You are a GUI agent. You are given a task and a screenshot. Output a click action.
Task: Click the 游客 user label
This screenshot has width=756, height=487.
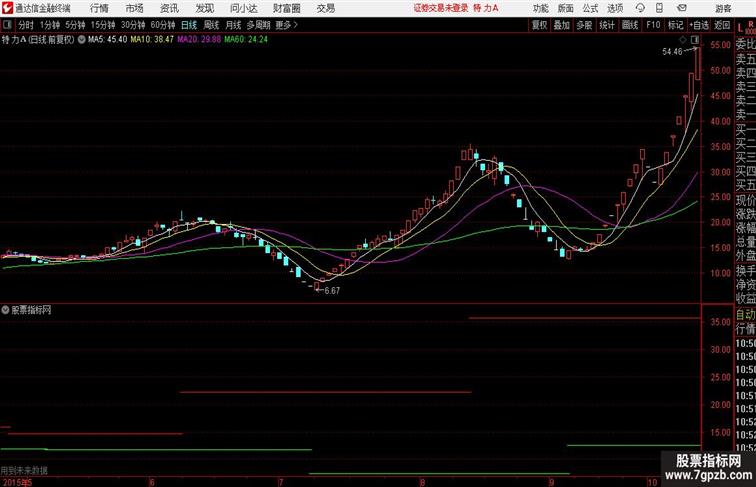(x=723, y=8)
